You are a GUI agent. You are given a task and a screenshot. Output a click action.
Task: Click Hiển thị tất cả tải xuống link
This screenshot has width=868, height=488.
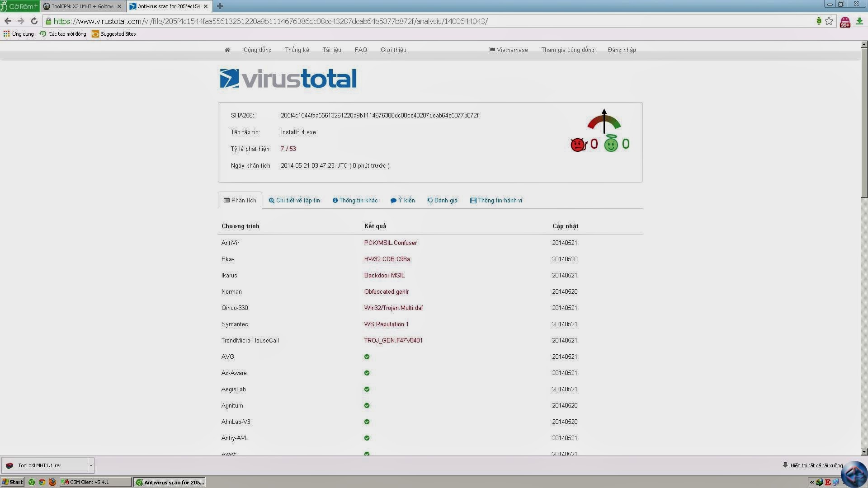point(816,465)
